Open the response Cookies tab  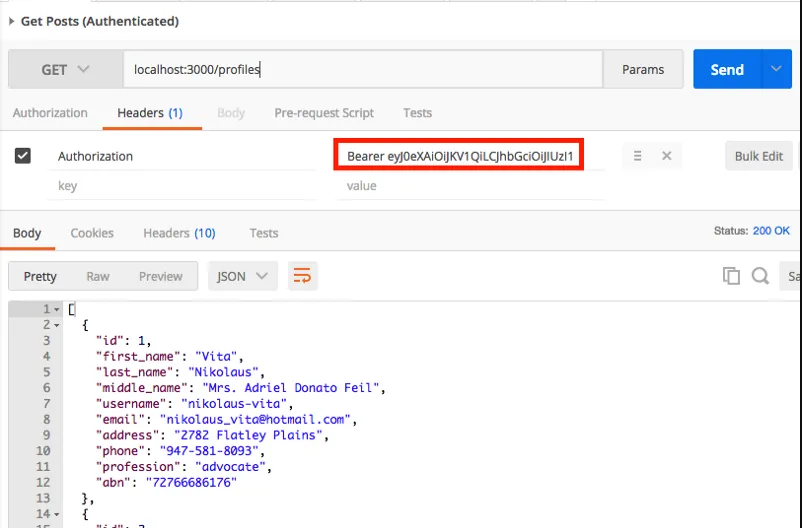[92, 233]
